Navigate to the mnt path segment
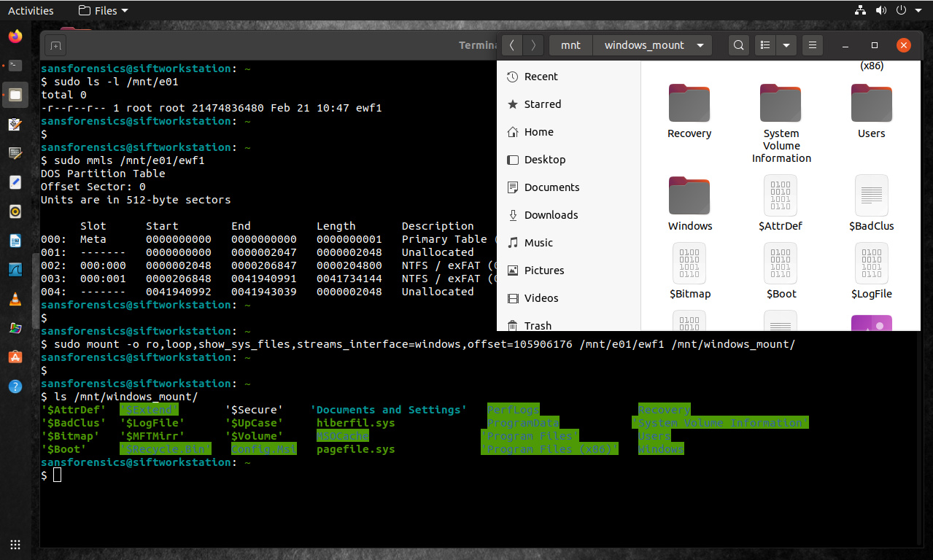 (570, 45)
